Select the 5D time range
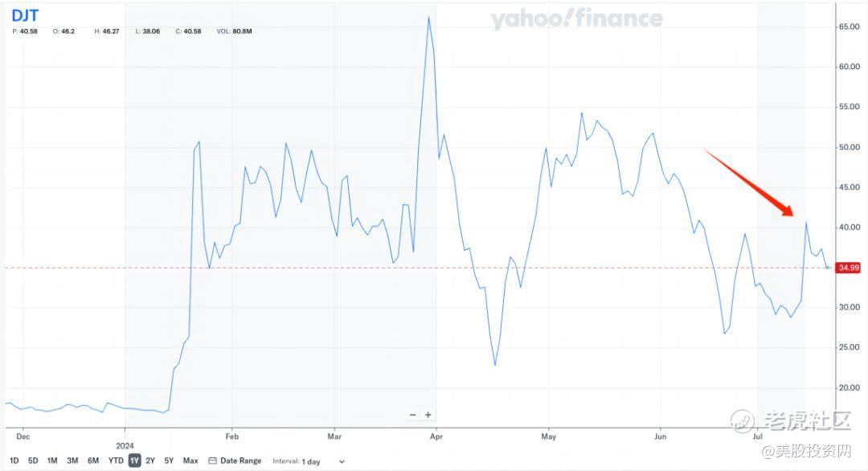 pyautogui.click(x=33, y=461)
